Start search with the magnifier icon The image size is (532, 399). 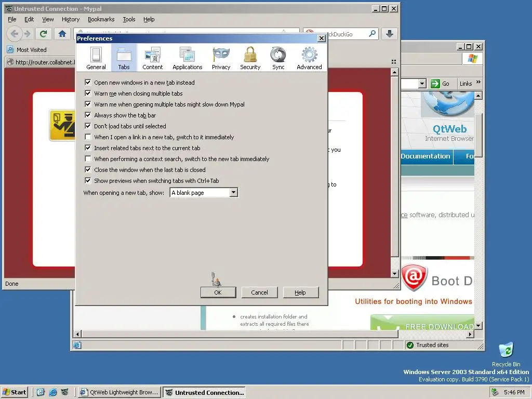coord(372,34)
